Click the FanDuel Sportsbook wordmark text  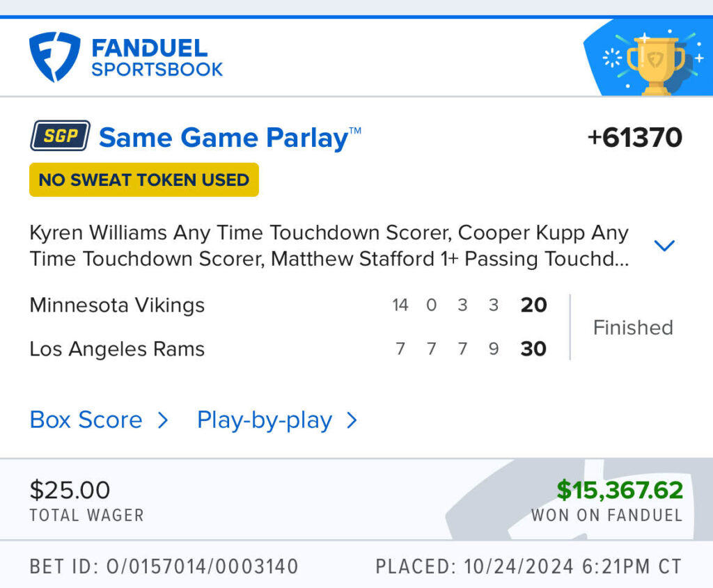point(157,58)
